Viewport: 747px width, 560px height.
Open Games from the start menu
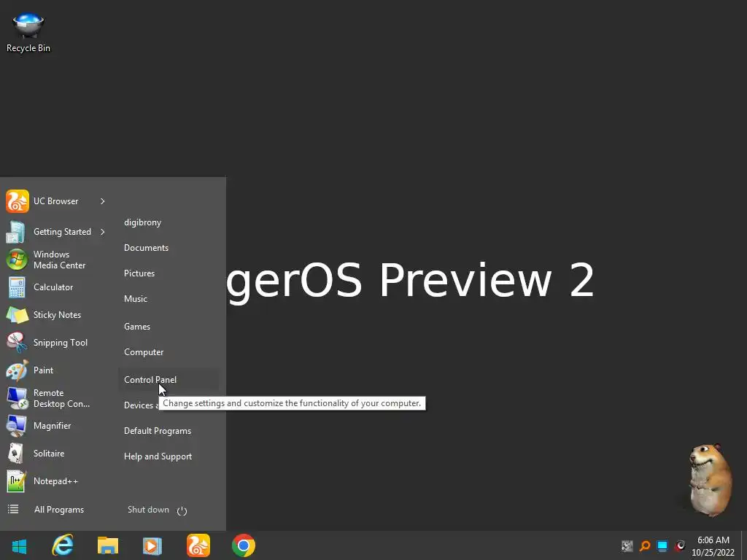click(x=136, y=327)
